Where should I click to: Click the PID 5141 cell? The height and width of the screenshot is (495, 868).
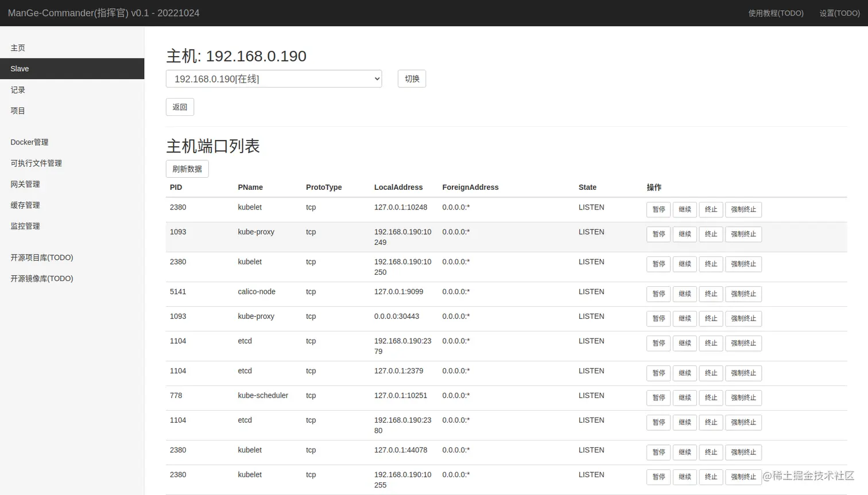point(178,292)
